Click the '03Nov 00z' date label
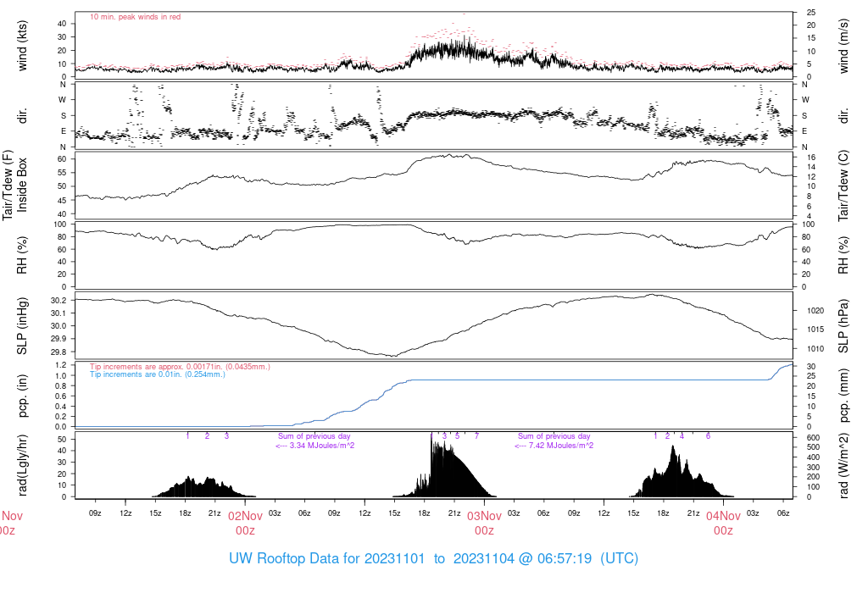The width and height of the screenshot is (868, 593). 484,523
